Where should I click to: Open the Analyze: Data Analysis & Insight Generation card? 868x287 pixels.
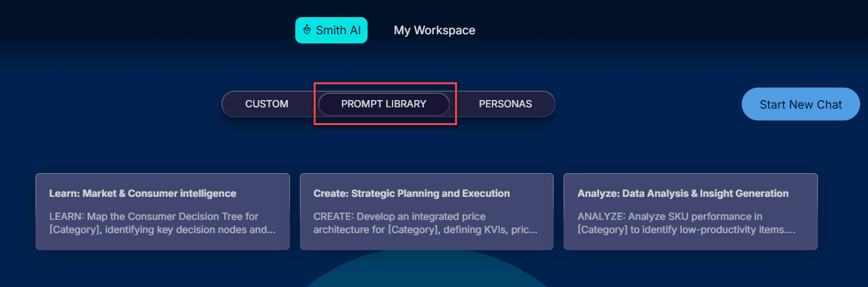point(690,211)
